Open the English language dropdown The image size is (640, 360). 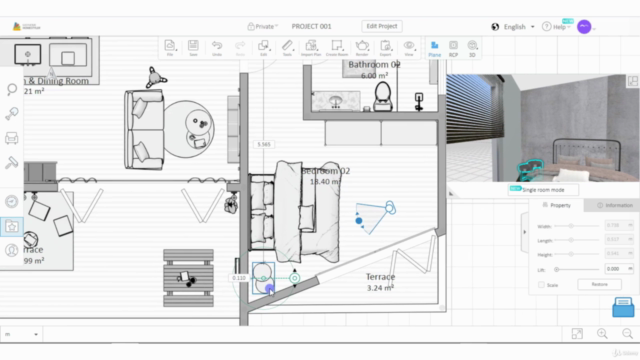point(519,27)
